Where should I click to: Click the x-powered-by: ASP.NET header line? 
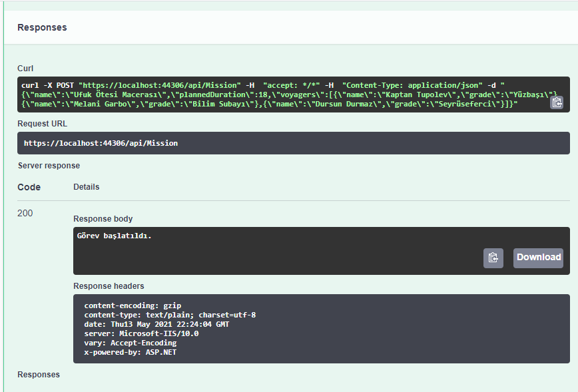130,352
